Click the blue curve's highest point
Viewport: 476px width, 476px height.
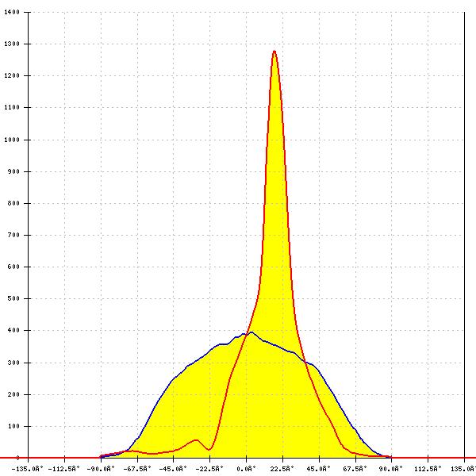pyautogui.click(x=251, y=332)
